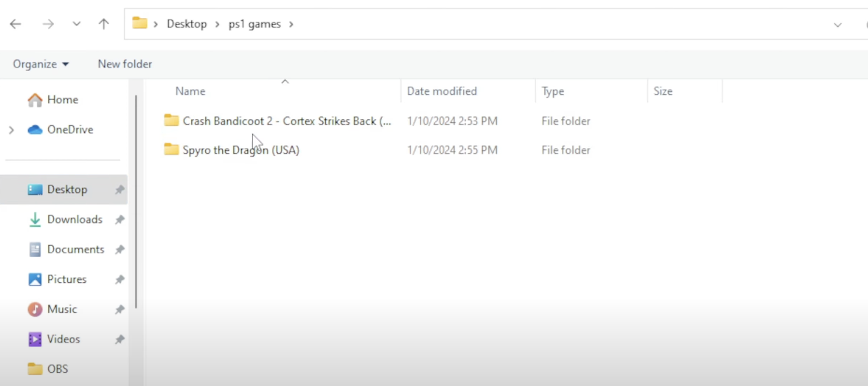Click the pin icon next to Downloads

(x=120, y=220)
